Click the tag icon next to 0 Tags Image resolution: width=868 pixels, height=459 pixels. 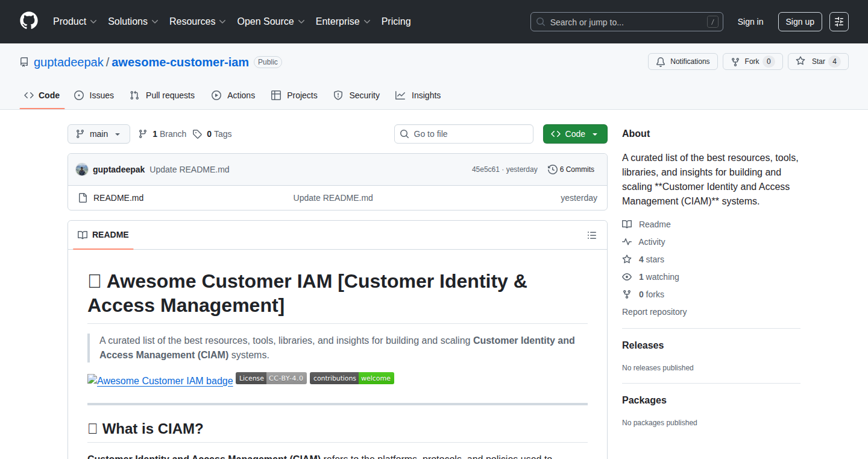pos(197,134)
